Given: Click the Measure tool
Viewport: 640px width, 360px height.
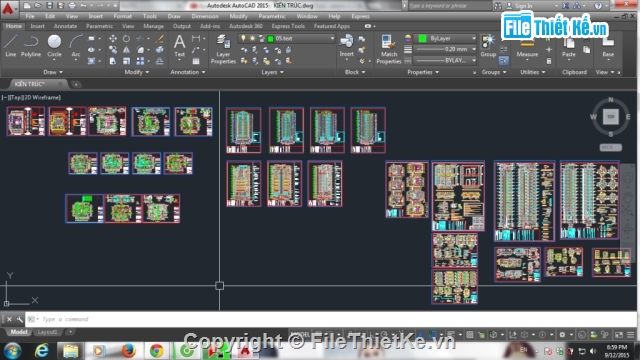Looking at the screenshot, I should (x=527, y=48).
